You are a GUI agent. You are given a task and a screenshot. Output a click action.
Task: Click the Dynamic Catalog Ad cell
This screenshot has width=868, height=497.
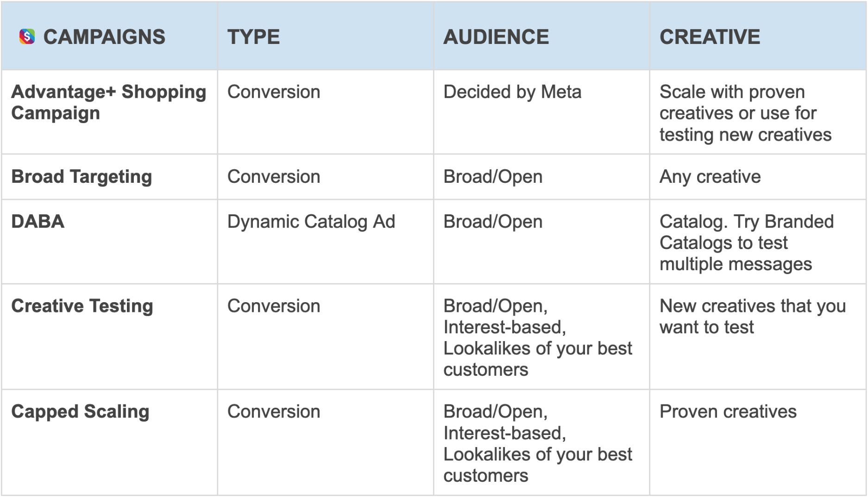point(311,222)
